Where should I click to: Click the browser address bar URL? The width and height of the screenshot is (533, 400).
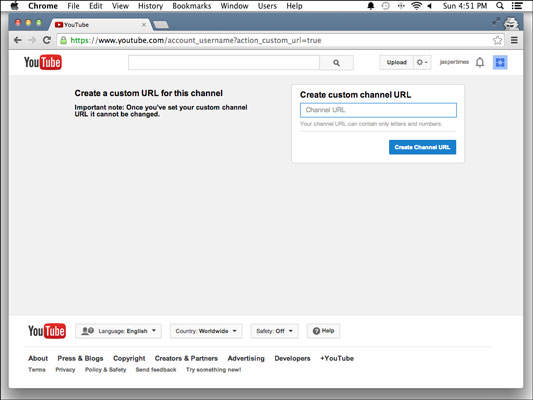coord(196,40)
